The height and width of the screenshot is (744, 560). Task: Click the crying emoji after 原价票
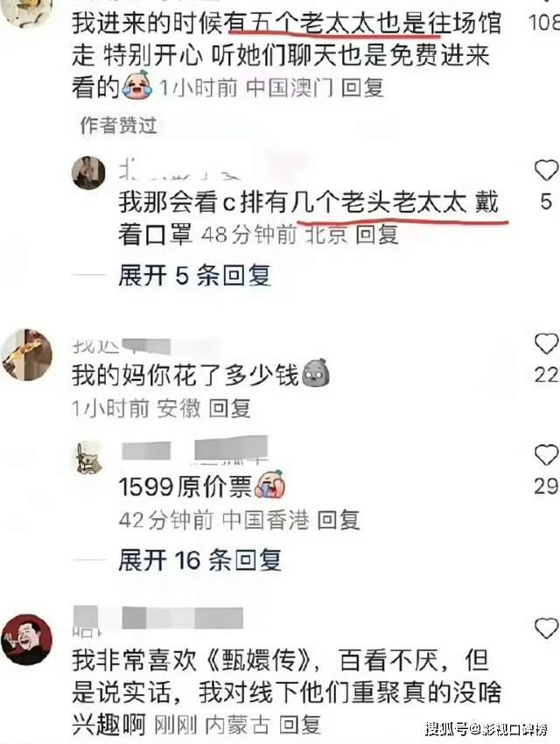pos(269,484)
